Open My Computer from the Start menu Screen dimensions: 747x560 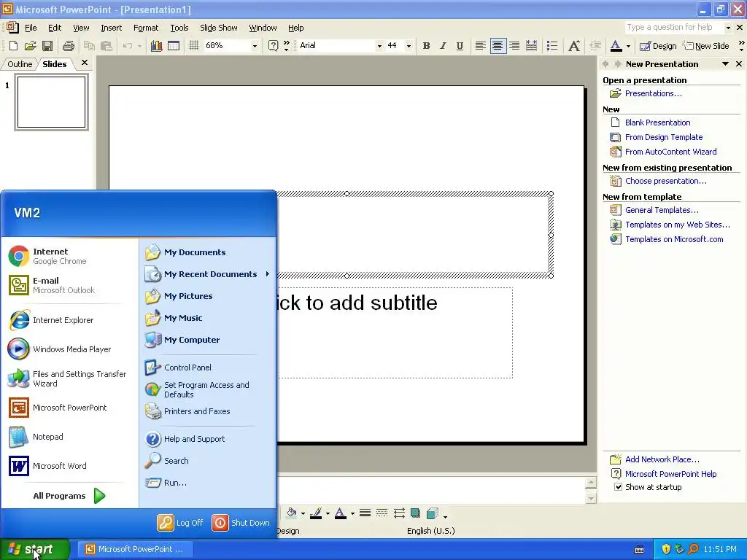click(x=207, y=340)
